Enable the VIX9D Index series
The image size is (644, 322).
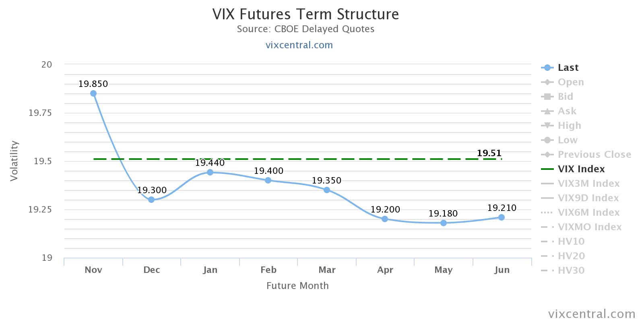pyautogui.click(x=588, y=198)
